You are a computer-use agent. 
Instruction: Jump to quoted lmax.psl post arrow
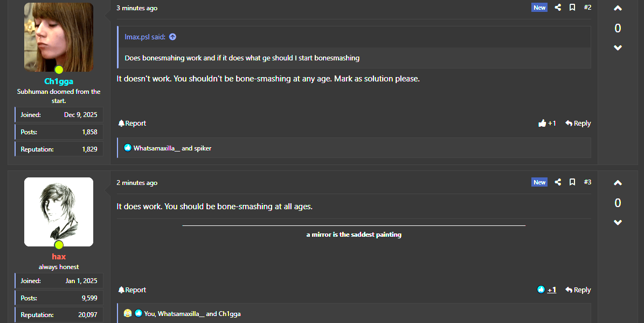(172, 37)
